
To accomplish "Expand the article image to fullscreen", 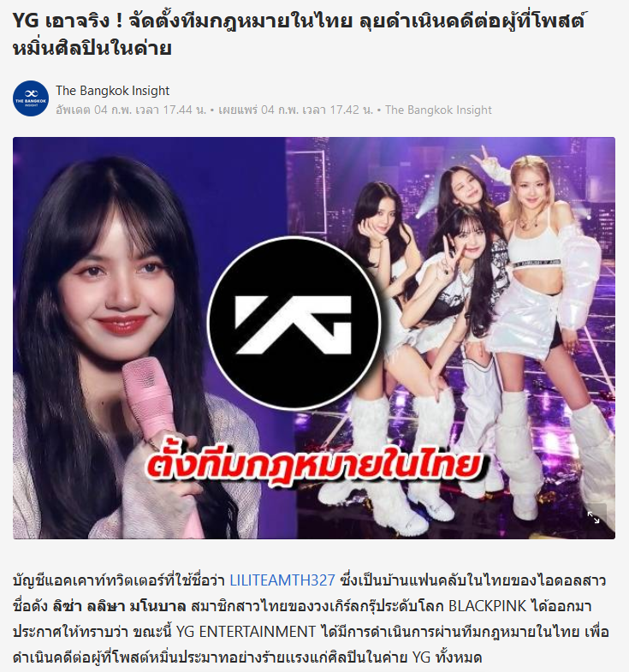I will coord(594,517).
